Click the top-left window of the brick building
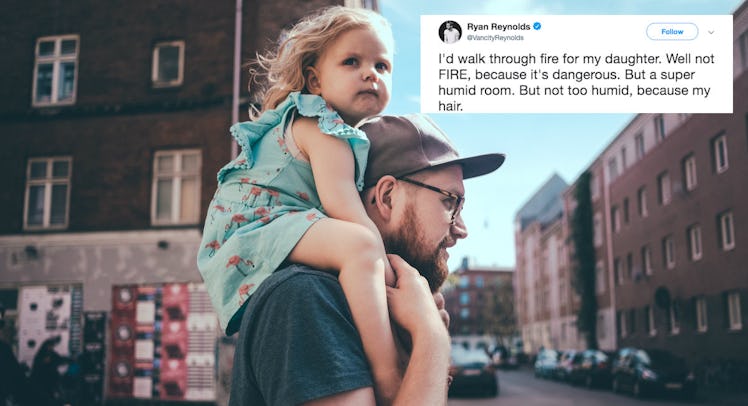The image size is (748, 406). pyautogui.click(x=56, y=70)
